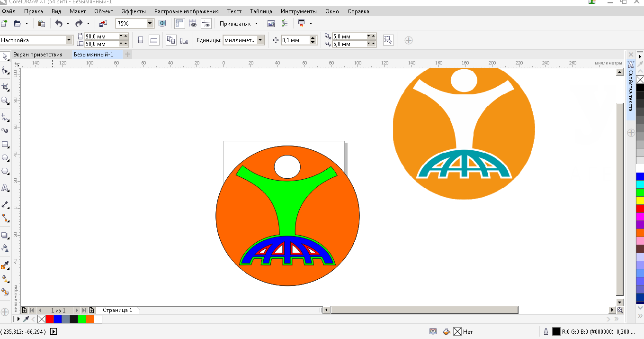Choose the Rectangle tool
The width and height of the screenshot is (644, 339).
coord(5,144)
